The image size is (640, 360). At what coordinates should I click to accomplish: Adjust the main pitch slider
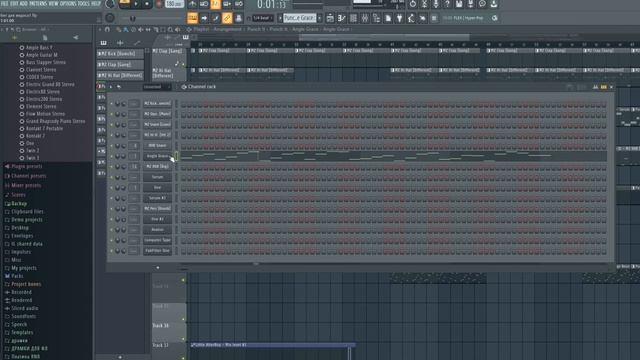click(x=132, y=18)
